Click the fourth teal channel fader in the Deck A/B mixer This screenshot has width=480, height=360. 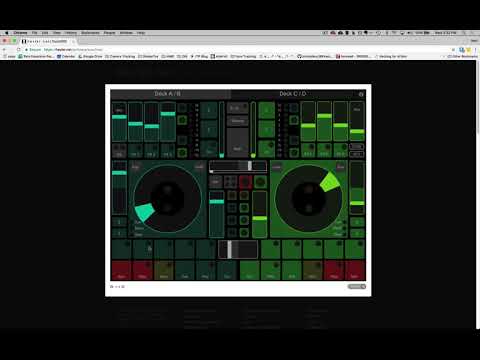(x=168, y=122)
